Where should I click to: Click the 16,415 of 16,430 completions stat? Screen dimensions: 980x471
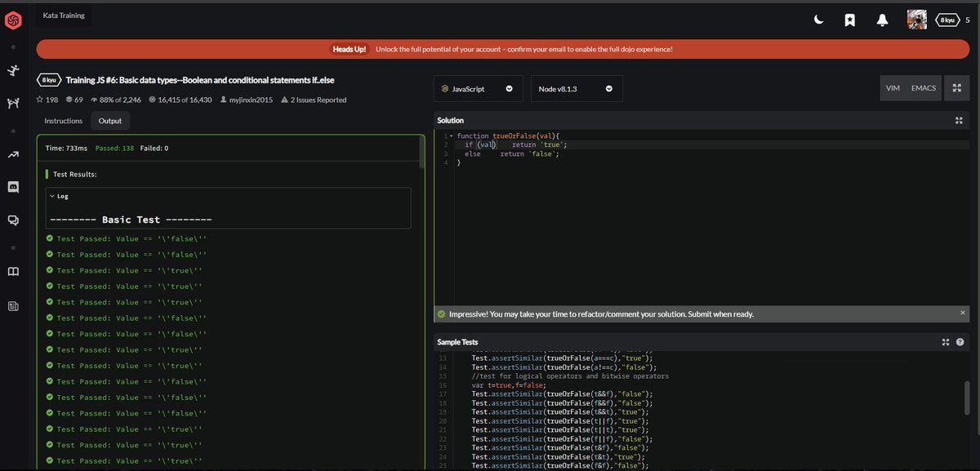(x=180, y=100)
